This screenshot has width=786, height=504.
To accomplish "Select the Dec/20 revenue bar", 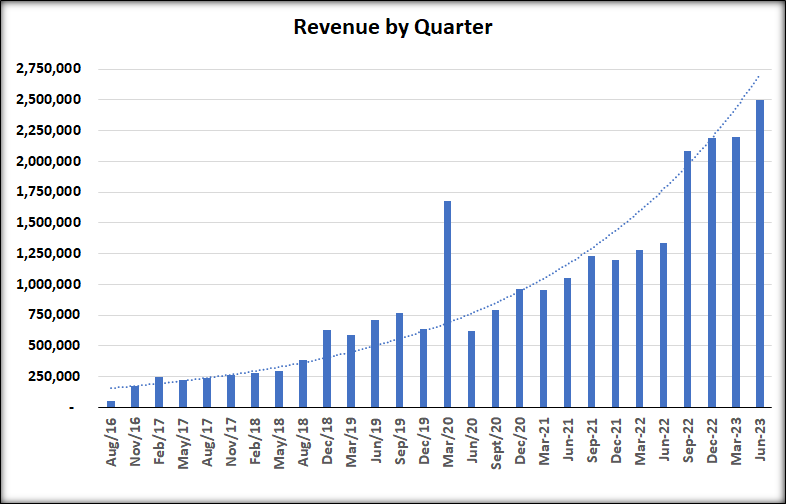I will pos(519,348).
